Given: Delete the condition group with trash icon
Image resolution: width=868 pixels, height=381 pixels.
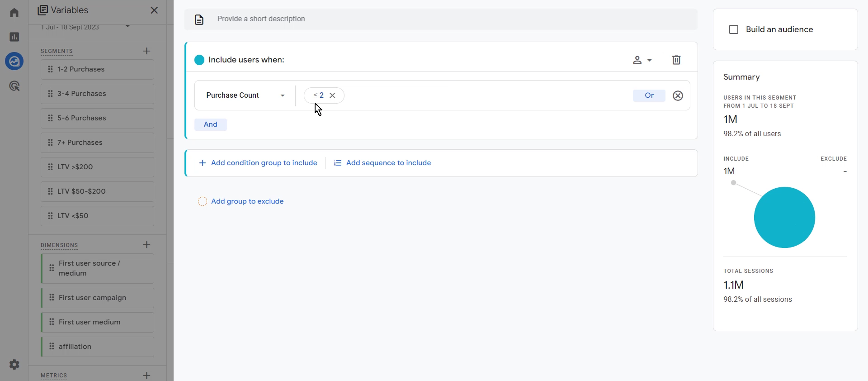Looking at the screenshot, I should click(676, 60).
